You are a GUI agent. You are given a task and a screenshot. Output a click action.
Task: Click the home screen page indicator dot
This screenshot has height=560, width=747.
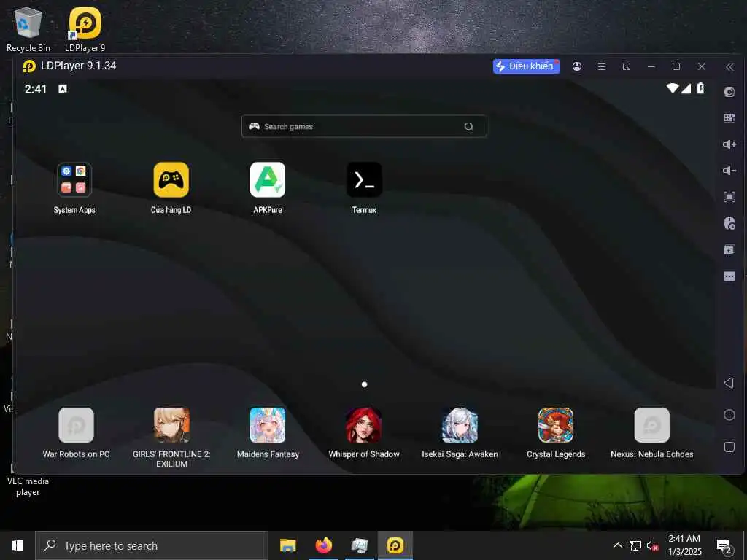[364, 384]
